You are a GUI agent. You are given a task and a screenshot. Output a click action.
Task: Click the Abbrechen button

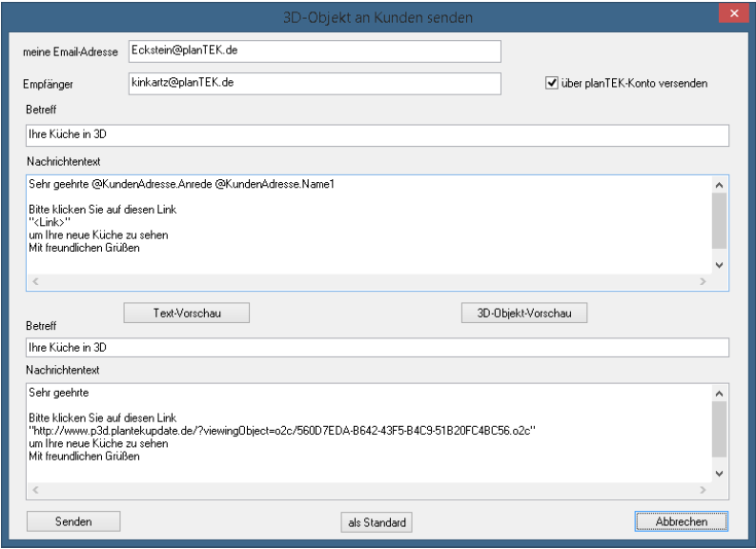click(682, 521)
